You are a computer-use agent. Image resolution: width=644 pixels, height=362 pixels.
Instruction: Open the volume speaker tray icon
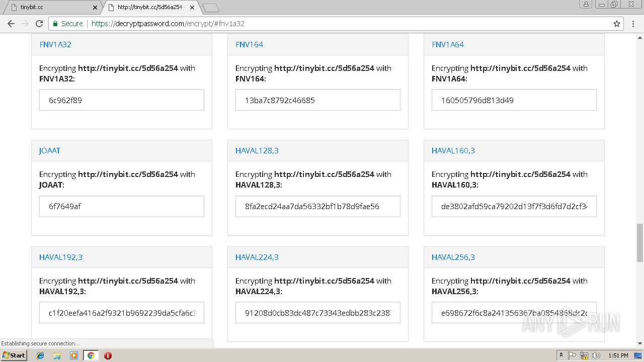596,355
